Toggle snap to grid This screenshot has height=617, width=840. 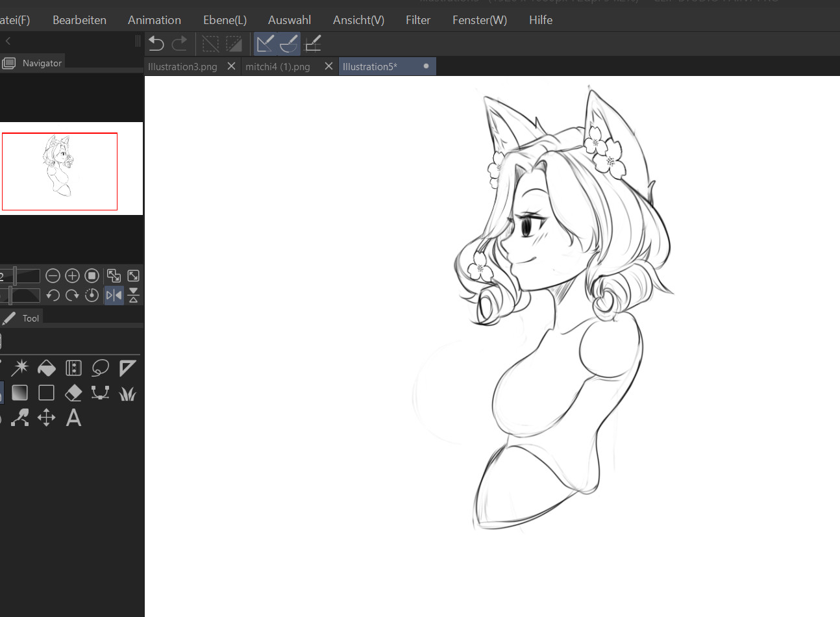(x=313, y=44)
